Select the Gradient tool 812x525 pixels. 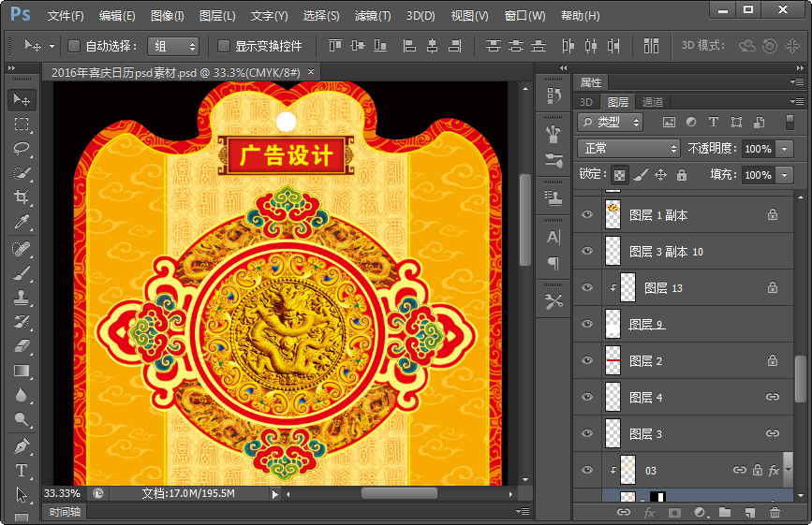click(22, 371)
